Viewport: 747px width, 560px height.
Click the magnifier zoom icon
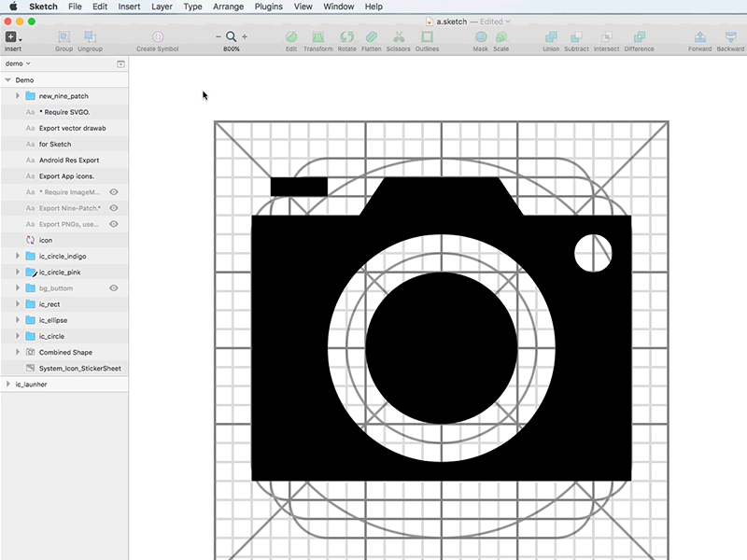231,36
